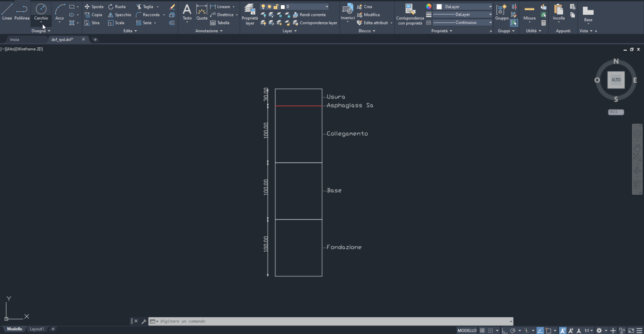Switch to the Inizia tab
The height and width of the screenshot is (334, 644).
[x=15, y=39]
